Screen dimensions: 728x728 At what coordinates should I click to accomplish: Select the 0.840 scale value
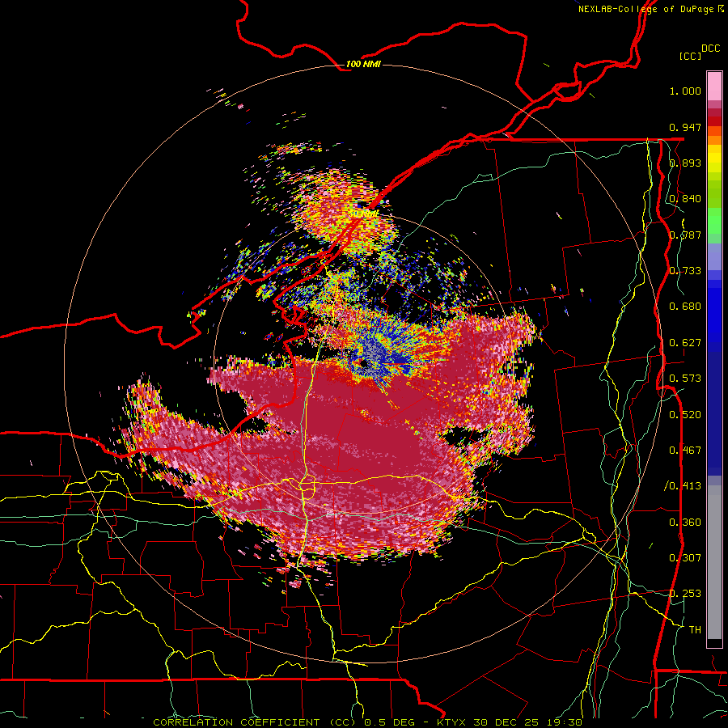(685, 199)
